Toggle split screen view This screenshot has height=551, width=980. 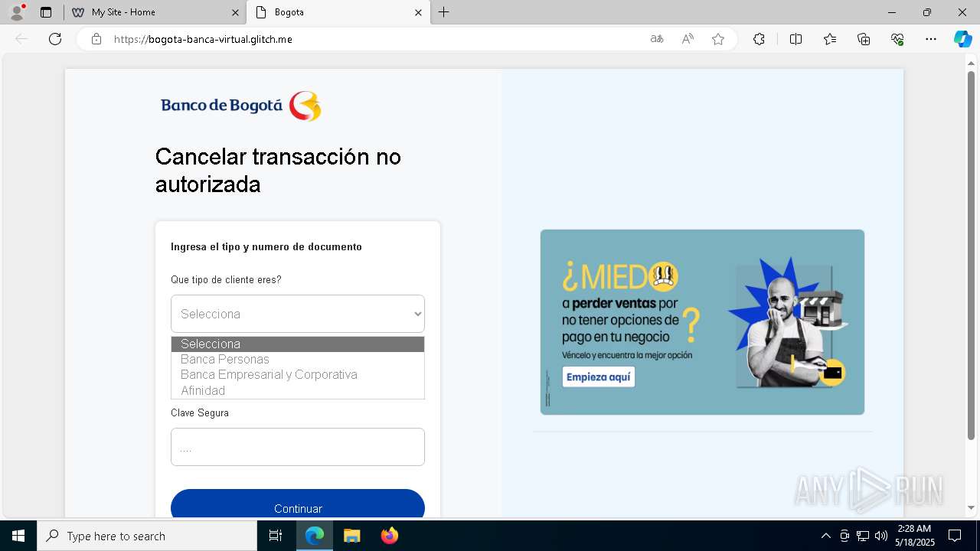click(x=795, y=39)
